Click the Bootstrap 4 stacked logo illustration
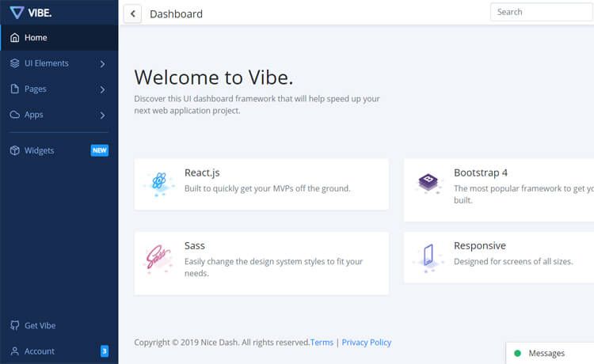594x364 pixels. tap(428, 183)
